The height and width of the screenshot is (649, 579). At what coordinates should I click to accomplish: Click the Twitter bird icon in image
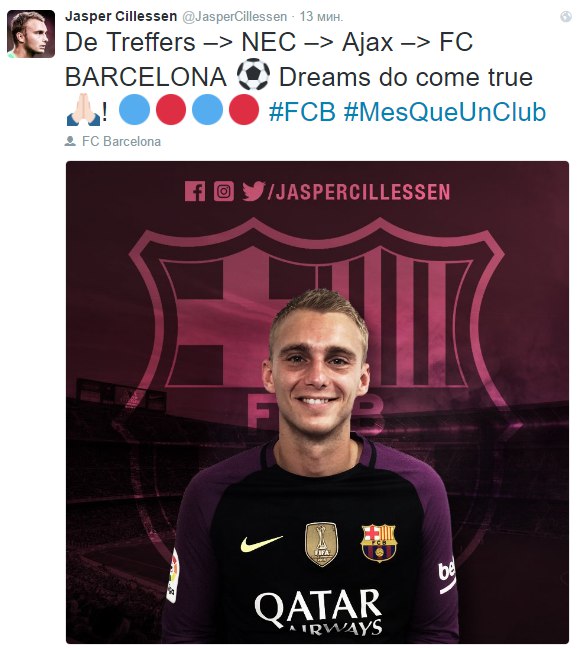tap(254, 191)
